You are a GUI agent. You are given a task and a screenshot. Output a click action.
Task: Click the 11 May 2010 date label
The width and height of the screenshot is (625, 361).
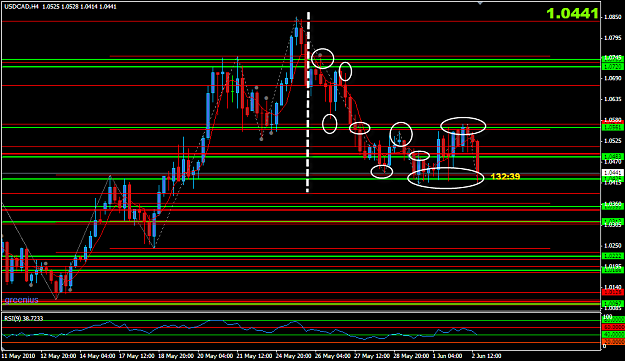coord(18,356)
